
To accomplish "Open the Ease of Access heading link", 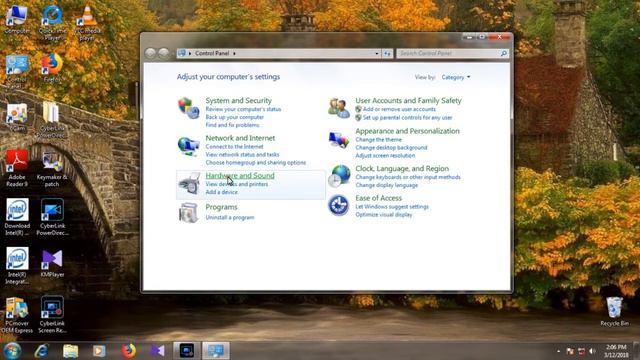I will (x=378, y=198).
